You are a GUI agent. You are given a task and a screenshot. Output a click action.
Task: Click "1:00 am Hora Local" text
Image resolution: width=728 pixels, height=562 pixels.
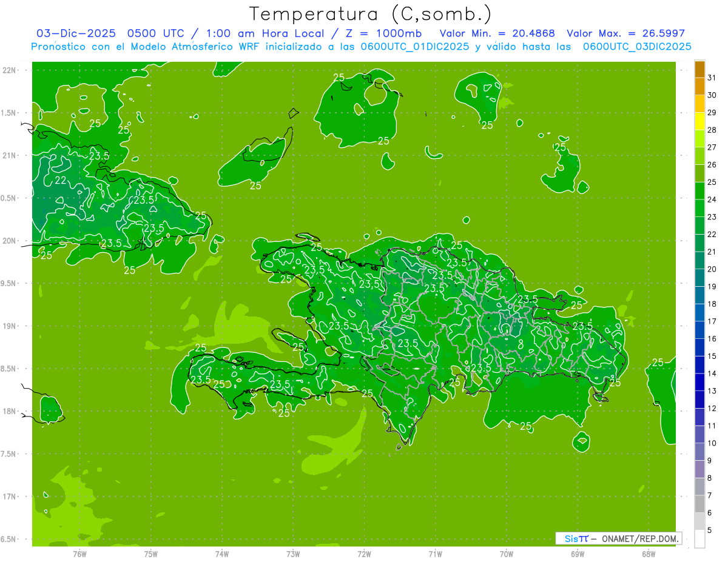coord(265,33)
